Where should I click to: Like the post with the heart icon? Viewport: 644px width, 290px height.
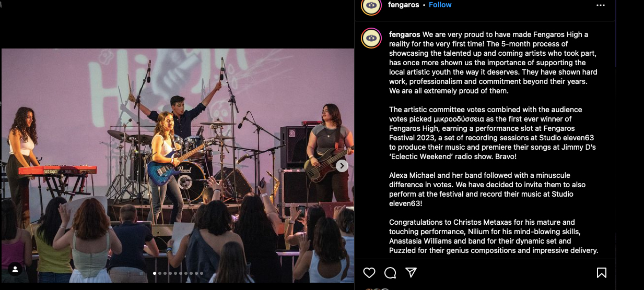[369, 273]
